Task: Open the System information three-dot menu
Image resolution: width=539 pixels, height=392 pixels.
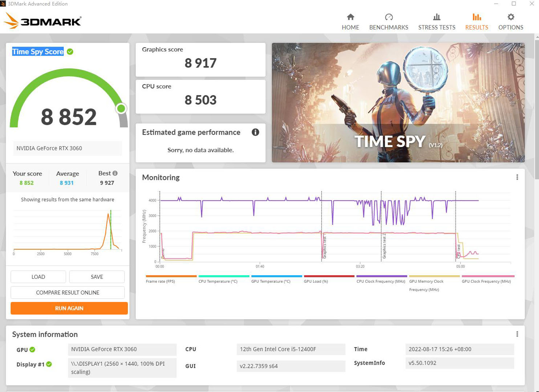Action: [517, 334]
